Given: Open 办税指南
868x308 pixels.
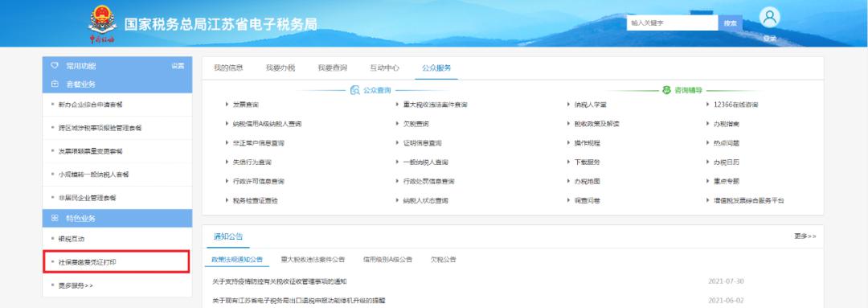Looking at the screenshot, I should (727, 124).
